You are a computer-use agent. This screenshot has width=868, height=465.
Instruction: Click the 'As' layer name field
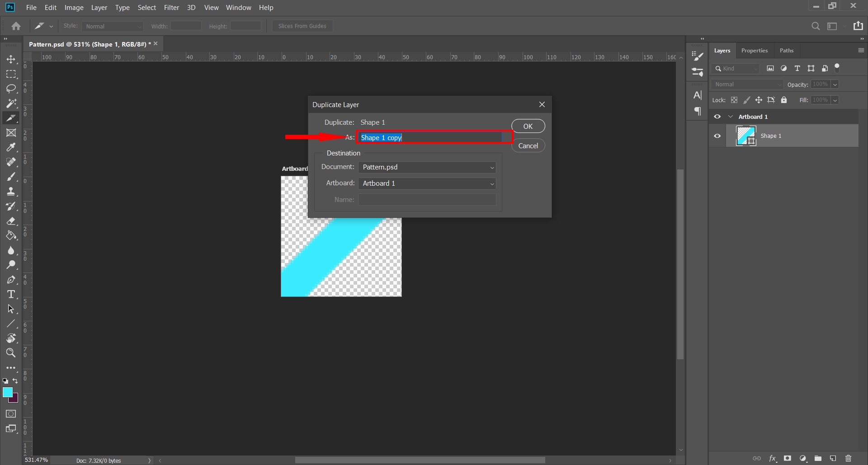[x=434, y=137]
